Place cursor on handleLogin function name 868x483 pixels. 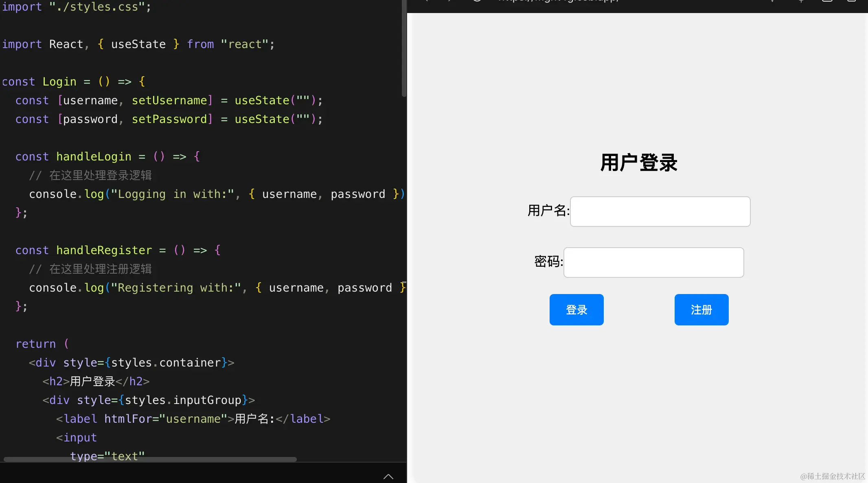pyautogui.click(x=94, y=156)
